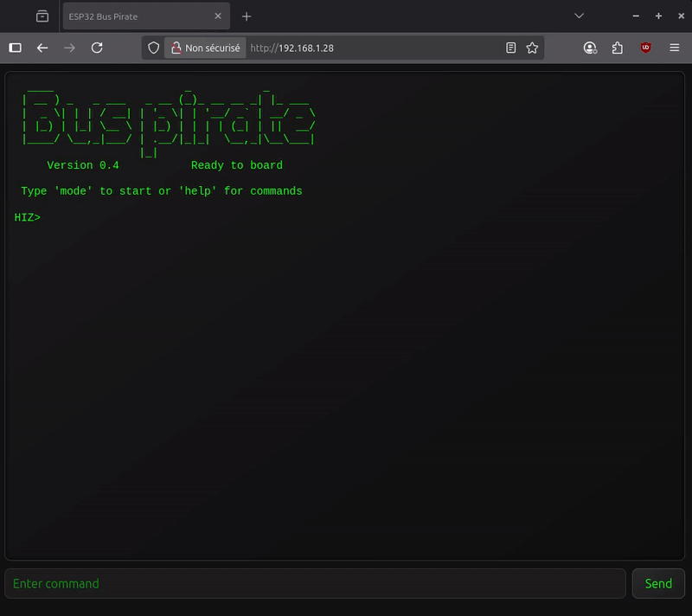692x616 pixels.
Task: Open the extensions puzzle-piece menu
Action: click(618, 48)
